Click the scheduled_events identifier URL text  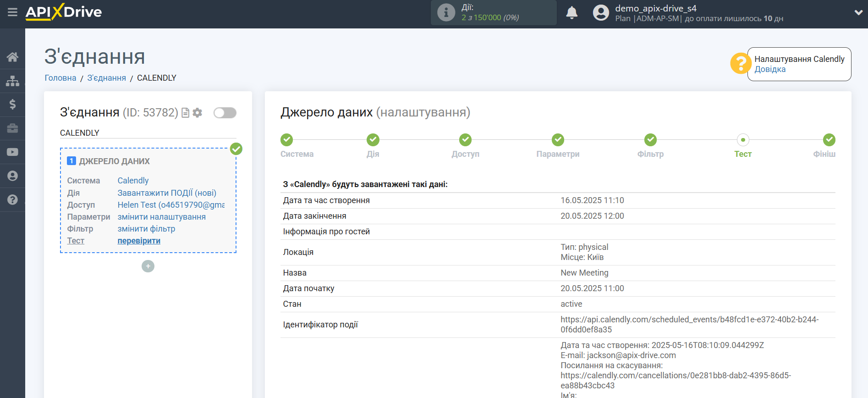coord(689,325)
